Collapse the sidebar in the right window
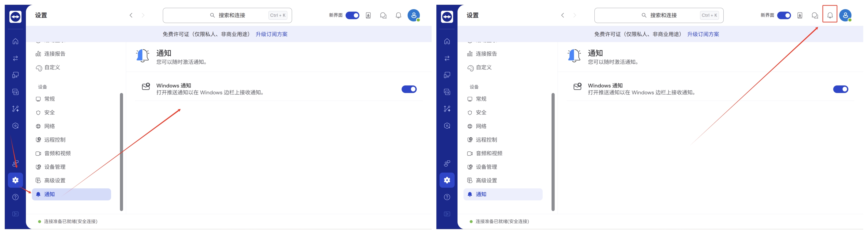Image resolution: width=868 pixels, height=234 pixels. 447,214
